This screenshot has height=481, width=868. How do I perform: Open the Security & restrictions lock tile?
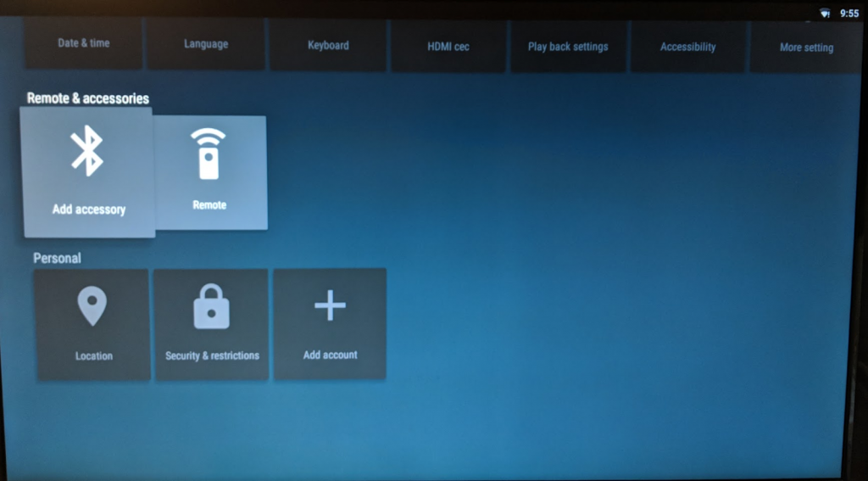coord(211,325)
